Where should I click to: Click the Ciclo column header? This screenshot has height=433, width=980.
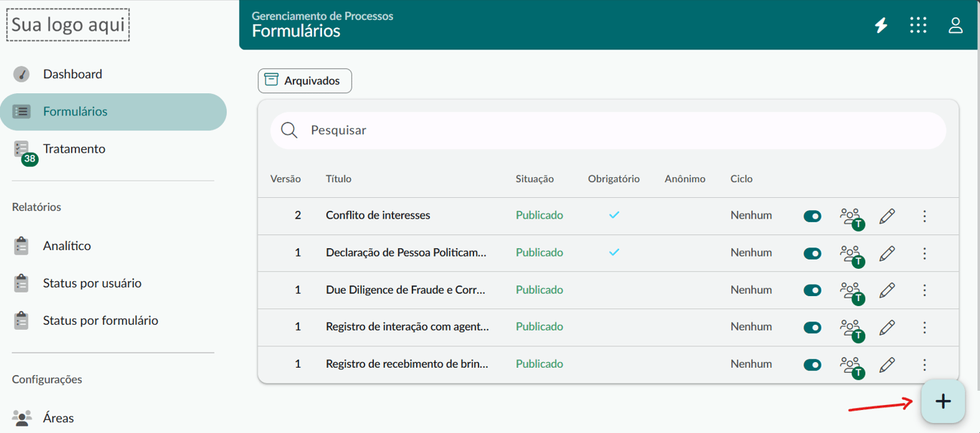click(x=742, y=179)
